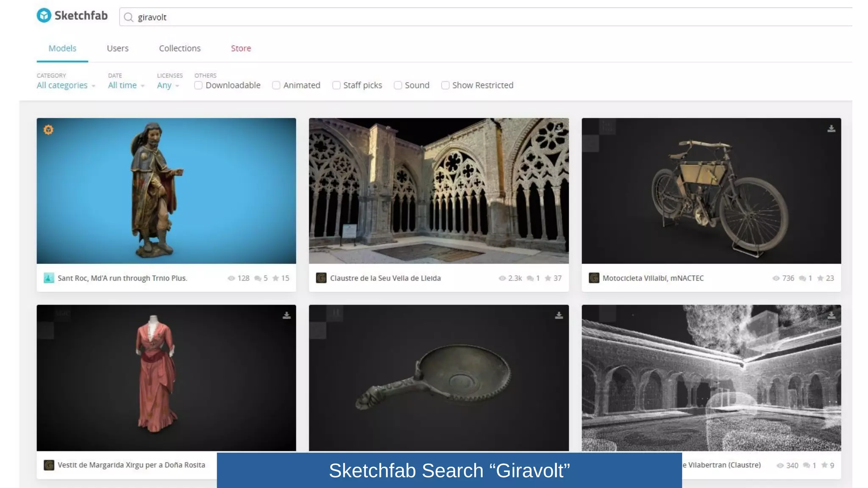Go to the Store tab

click(x=241, y=48)
